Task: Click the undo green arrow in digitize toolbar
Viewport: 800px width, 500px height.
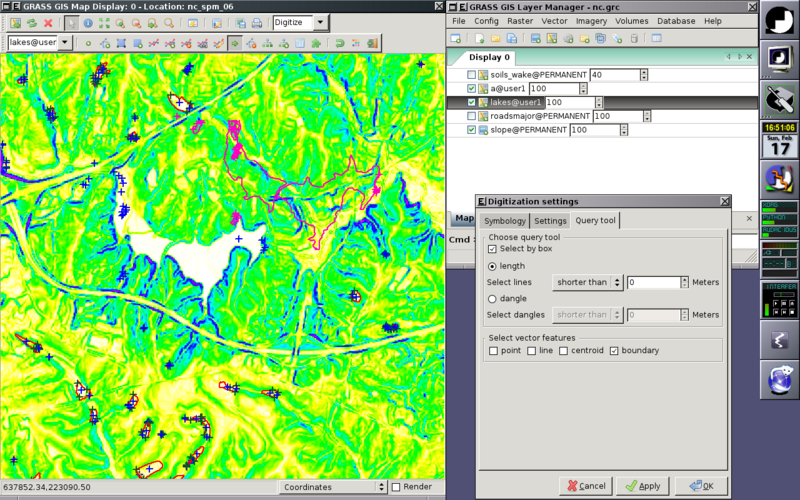Action: (340, 43)
